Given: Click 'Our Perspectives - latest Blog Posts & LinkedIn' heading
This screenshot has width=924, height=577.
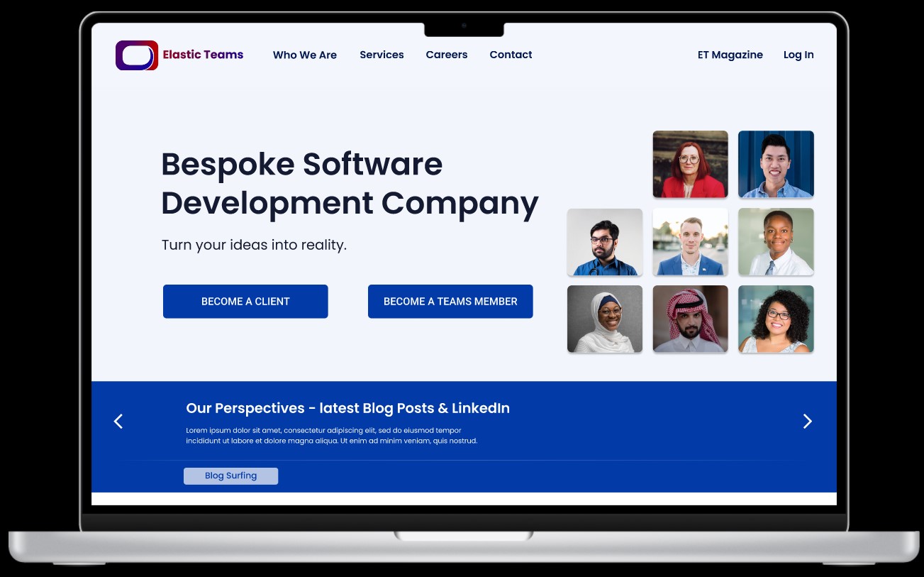Looking at the screenshot, I should (347, 408).
